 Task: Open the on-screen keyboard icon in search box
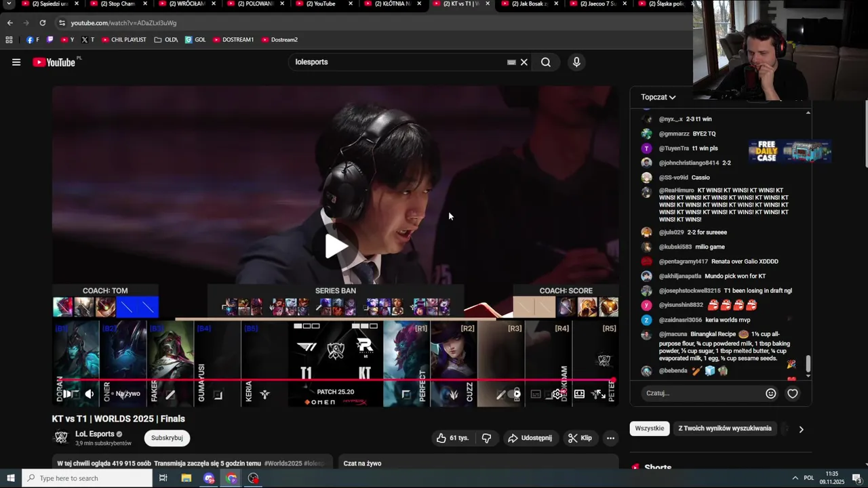point(511,62)
